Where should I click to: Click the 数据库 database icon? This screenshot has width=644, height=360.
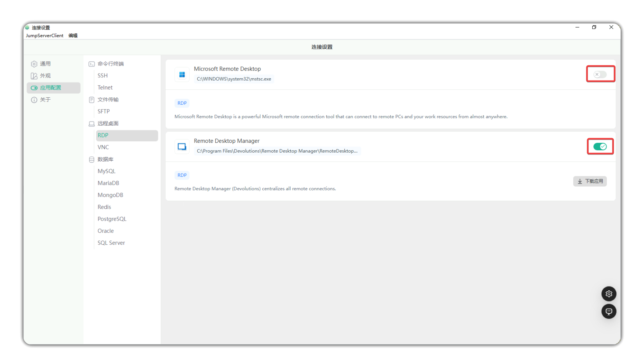(x=92, y=160)
